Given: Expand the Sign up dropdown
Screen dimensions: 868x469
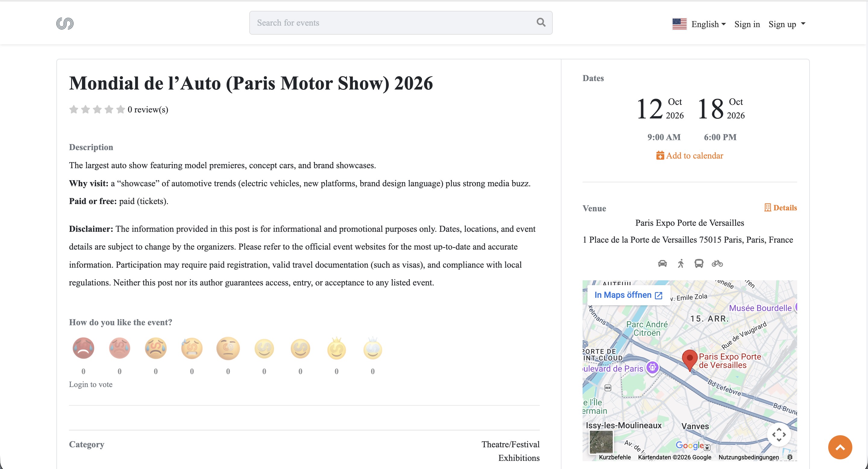Looking at the screenshot, I should pyautogui.click(x=787, y=24).
